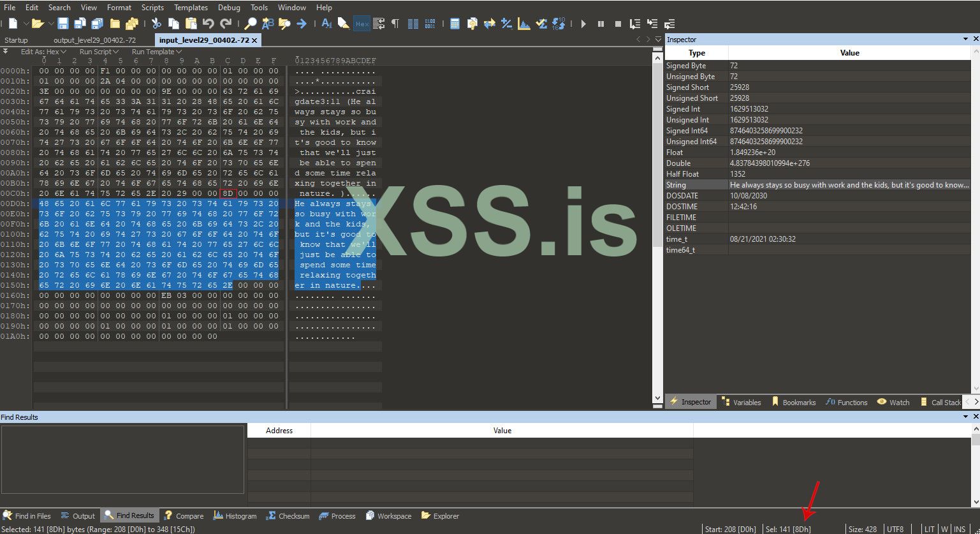Click the Save file toolbar icon
980x534 pixels.
62,24
